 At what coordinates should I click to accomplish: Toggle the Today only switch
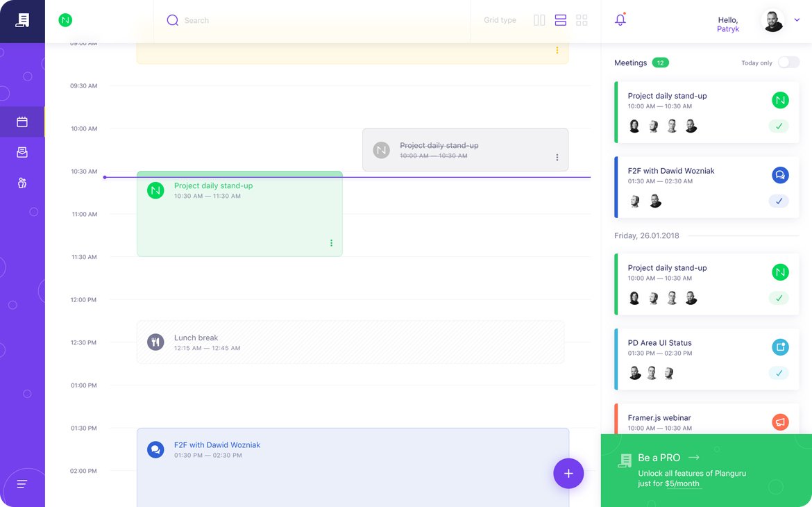tap(788, 63)
